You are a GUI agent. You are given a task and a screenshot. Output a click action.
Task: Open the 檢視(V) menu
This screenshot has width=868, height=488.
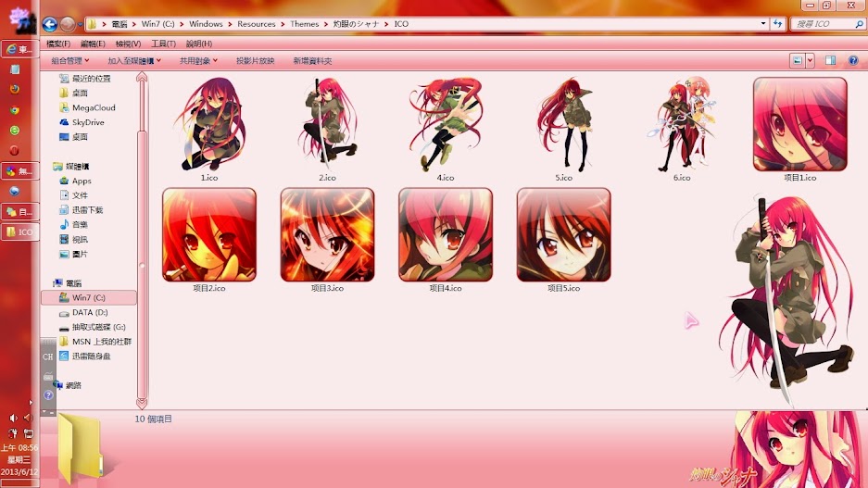[x=128, y=44]
